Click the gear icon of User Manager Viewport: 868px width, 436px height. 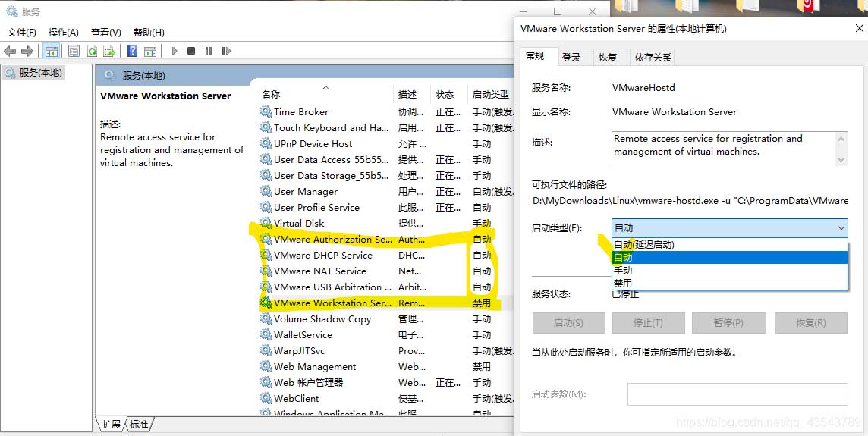(x=266, y=191)
